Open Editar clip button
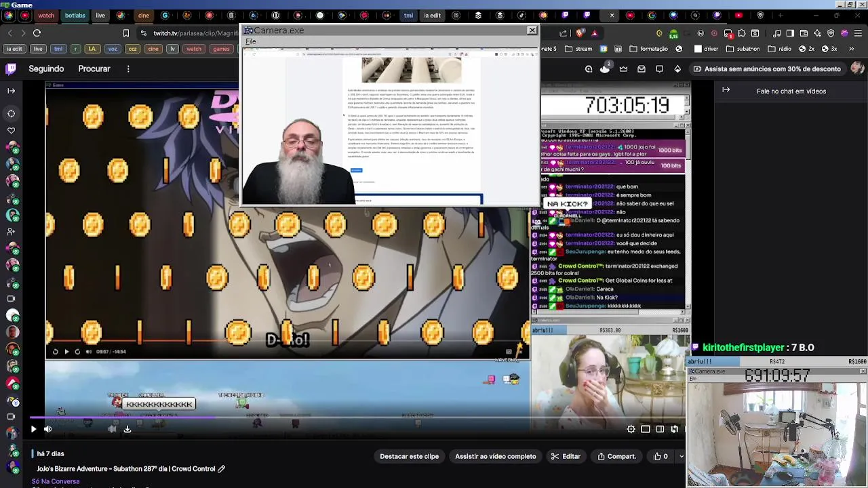The width and height of the screenshot is (868, 488). (x=566, y=456)
